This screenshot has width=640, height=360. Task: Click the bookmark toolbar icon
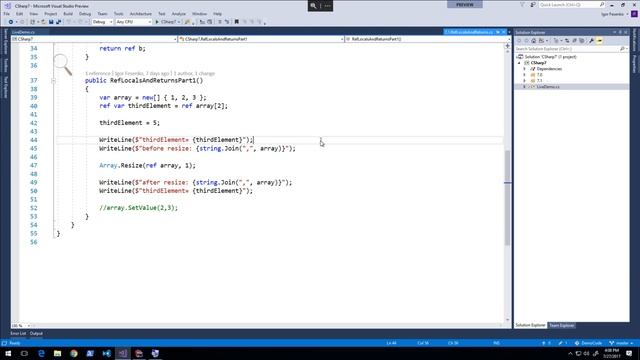tap(236, 22)
